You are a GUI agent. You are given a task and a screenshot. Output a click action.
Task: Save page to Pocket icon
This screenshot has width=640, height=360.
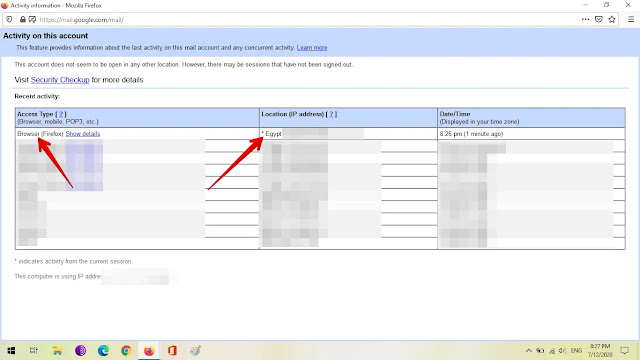coord(599,19)
